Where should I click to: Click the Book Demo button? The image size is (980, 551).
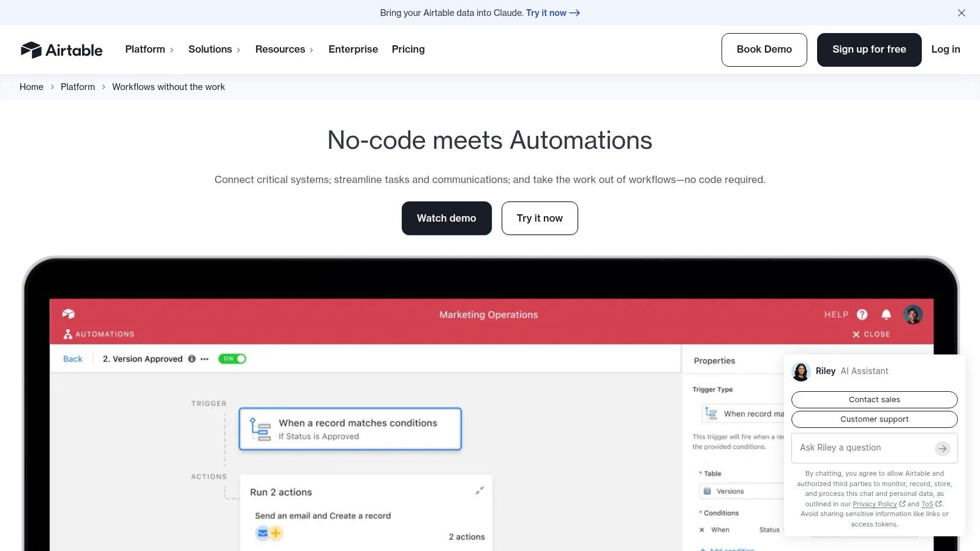(764, 50)
